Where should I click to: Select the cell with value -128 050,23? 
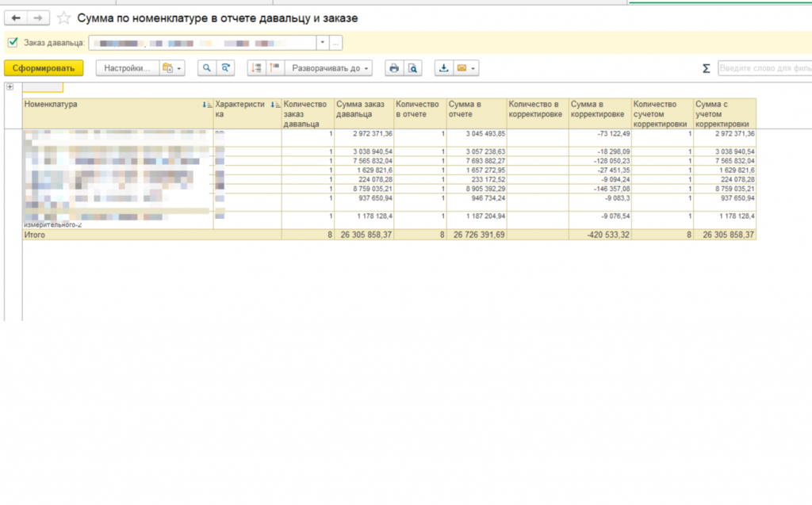[600, 161]
